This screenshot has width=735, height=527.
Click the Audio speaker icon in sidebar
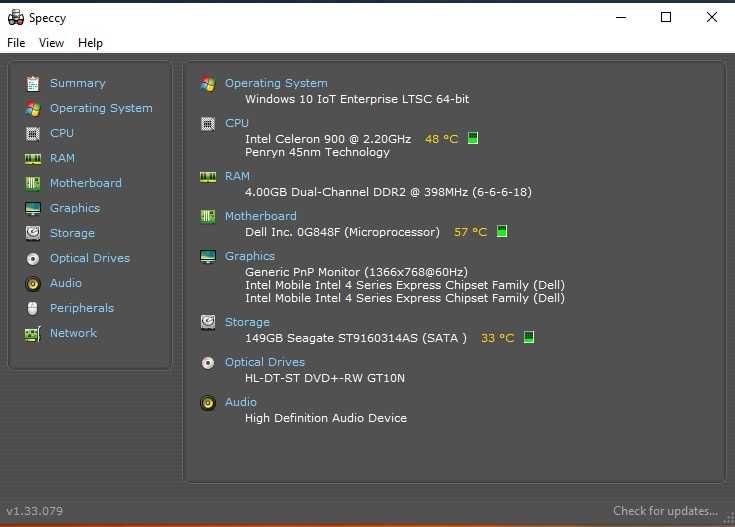pos(33,284)
